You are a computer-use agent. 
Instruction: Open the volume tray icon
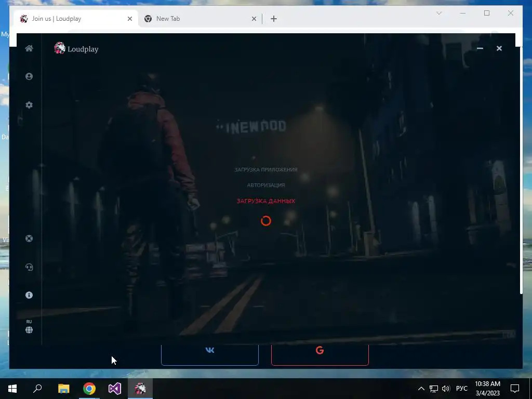coord(446,389)
